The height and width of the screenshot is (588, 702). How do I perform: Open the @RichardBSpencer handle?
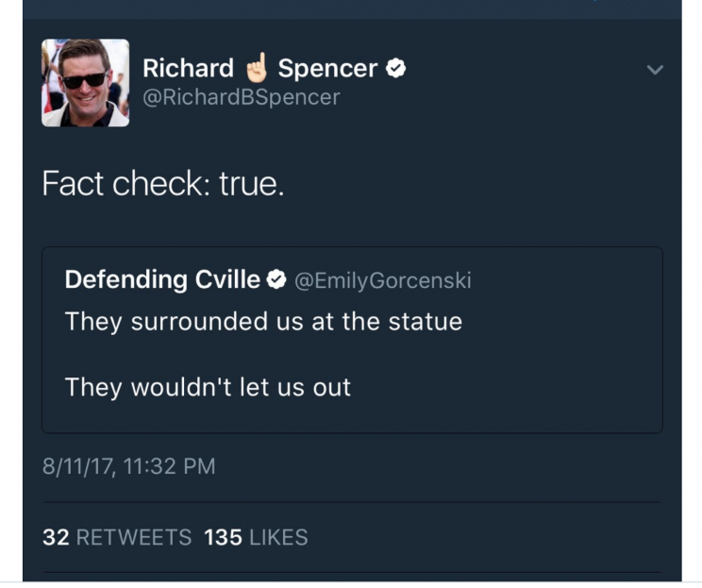241,97
